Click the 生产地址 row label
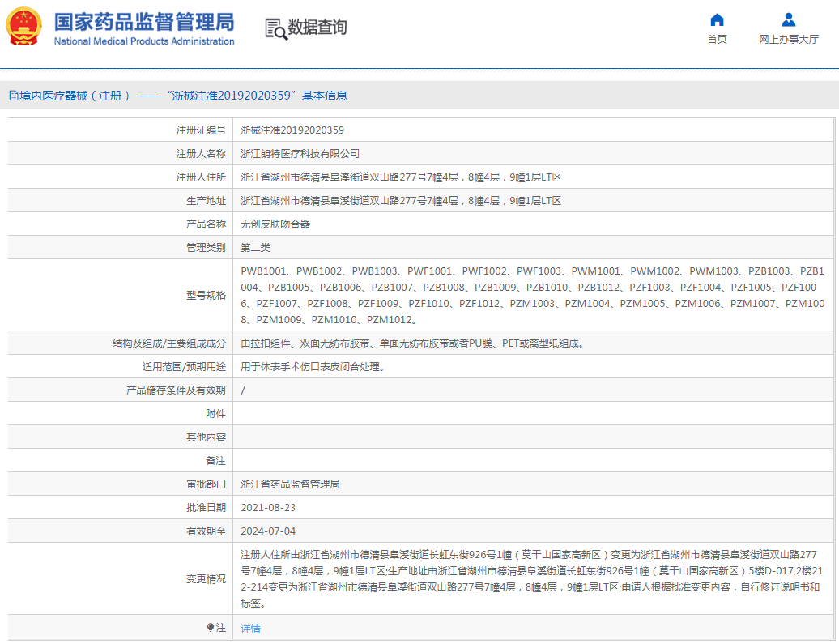Screen dimensions: 839x644 tap(206, 201)
